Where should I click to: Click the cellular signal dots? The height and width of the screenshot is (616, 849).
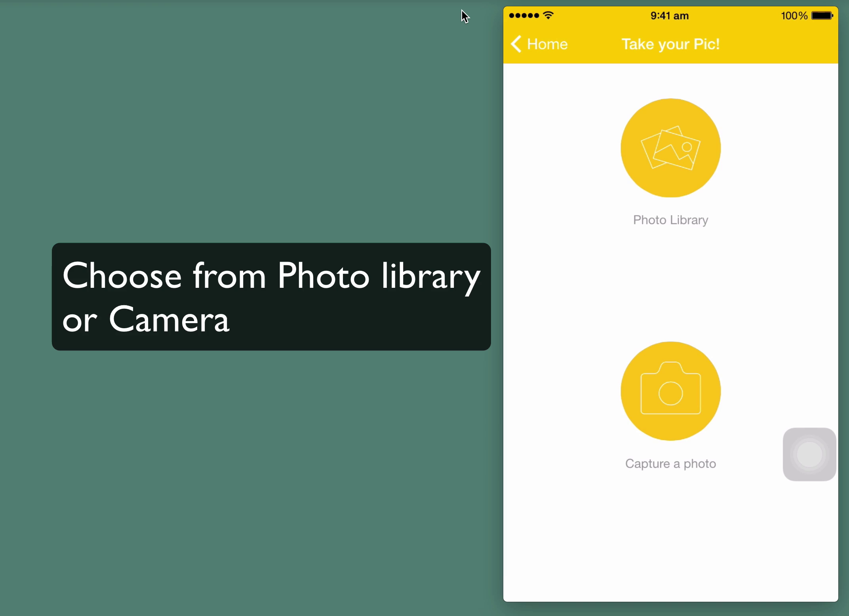pyautogui.click(x=523, y=15)
